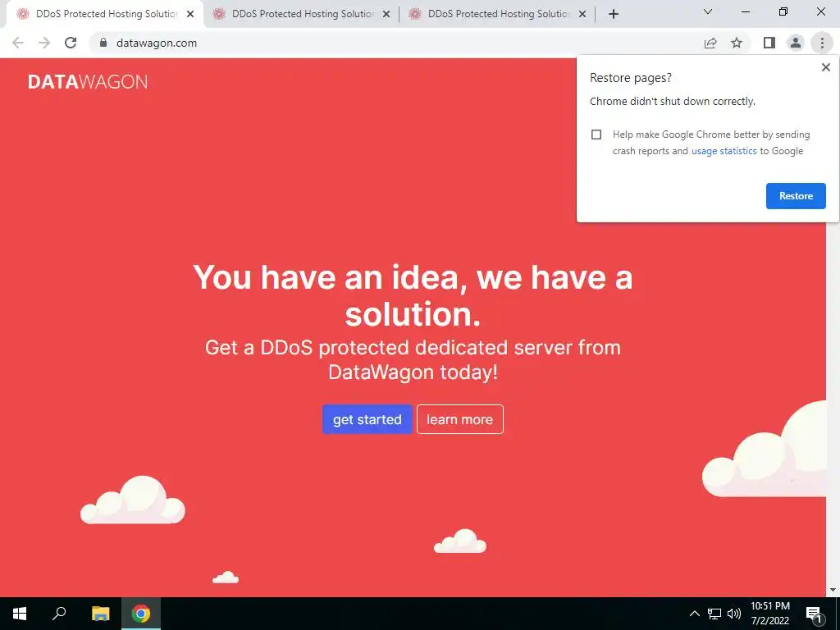Close the second DDoS Protected Hosting tab
840x630 pixels.
[x=386, y=15]
